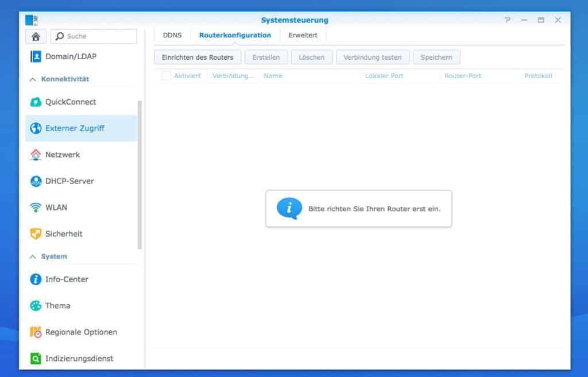
Task: Select DHCP-Server label in sidebar
Action: click(x=69, y=181)
